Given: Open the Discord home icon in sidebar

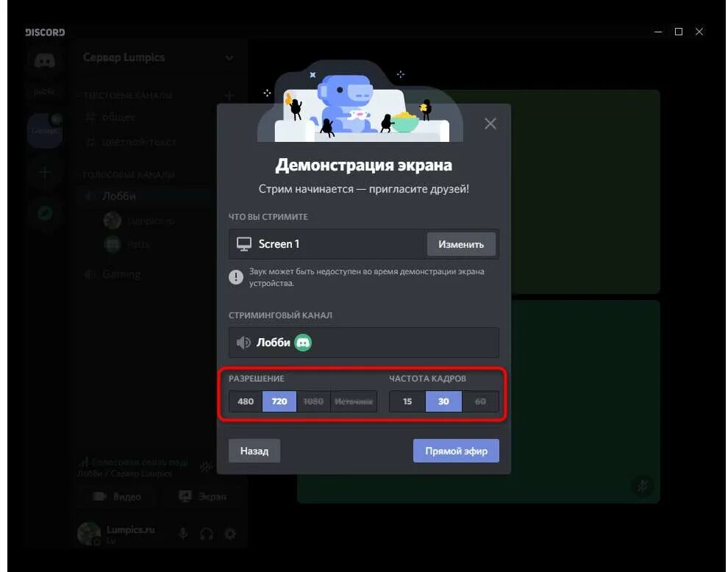Looking at the screenshot, I should (45, 61).
